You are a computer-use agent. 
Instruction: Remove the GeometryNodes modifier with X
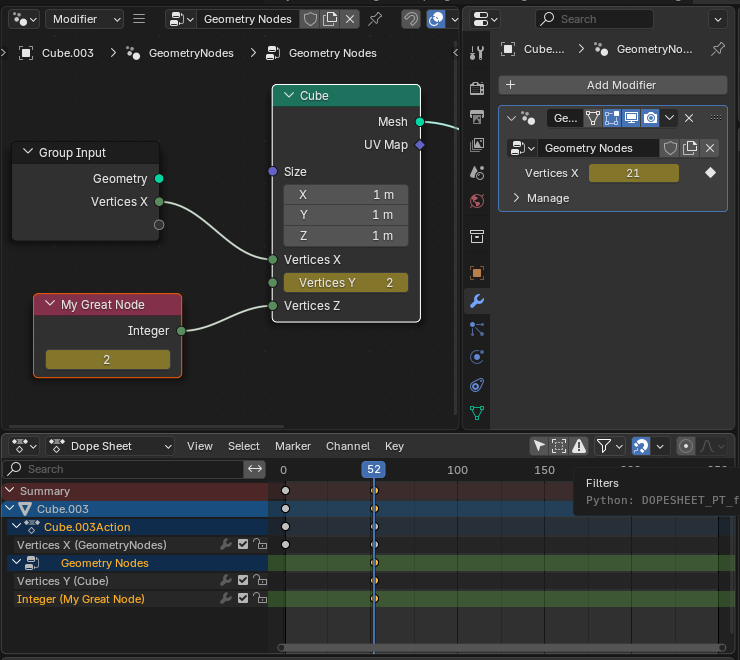pyautogui.click(x=689, y=118)
